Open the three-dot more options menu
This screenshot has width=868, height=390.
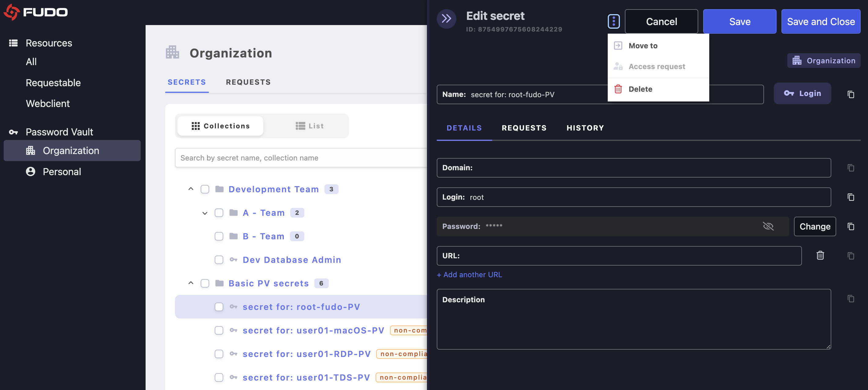coord(614,22)
